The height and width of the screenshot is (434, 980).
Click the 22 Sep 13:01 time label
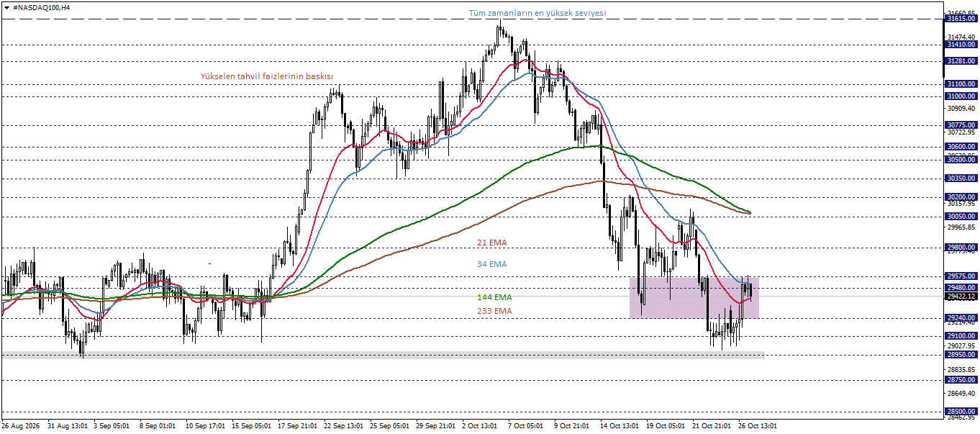(x=343, y=426)
